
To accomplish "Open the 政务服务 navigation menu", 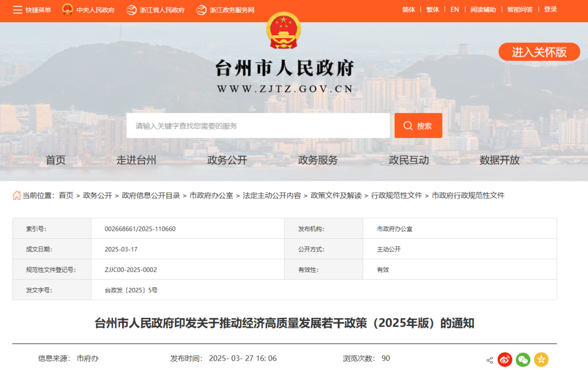I will pyautogui.click(x=316, y=160).
